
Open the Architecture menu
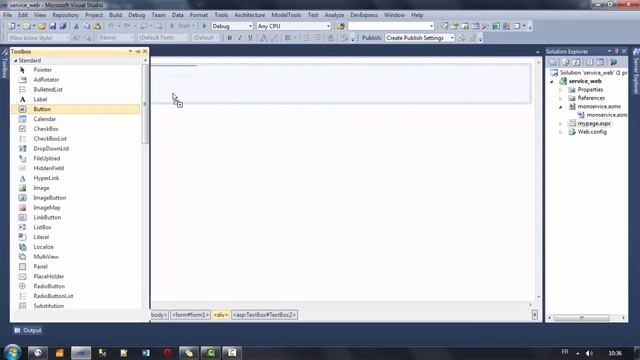[x=250, y=15]
